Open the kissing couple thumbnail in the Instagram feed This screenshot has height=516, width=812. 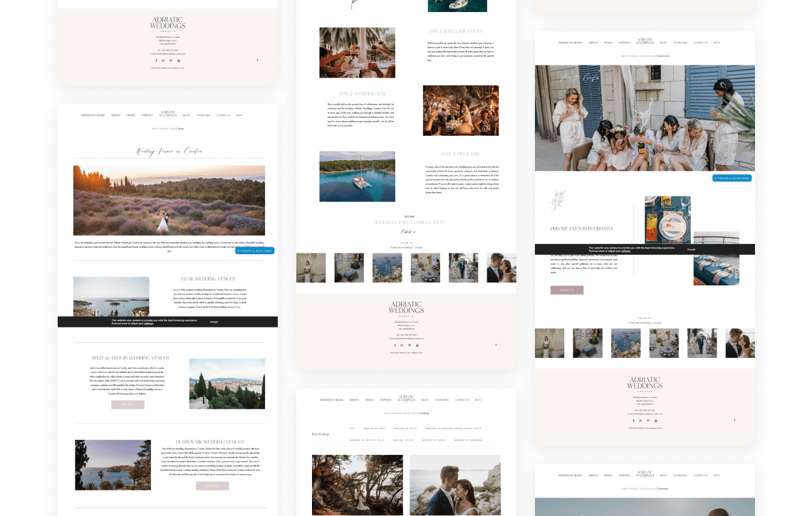click(x=501, y=268)
